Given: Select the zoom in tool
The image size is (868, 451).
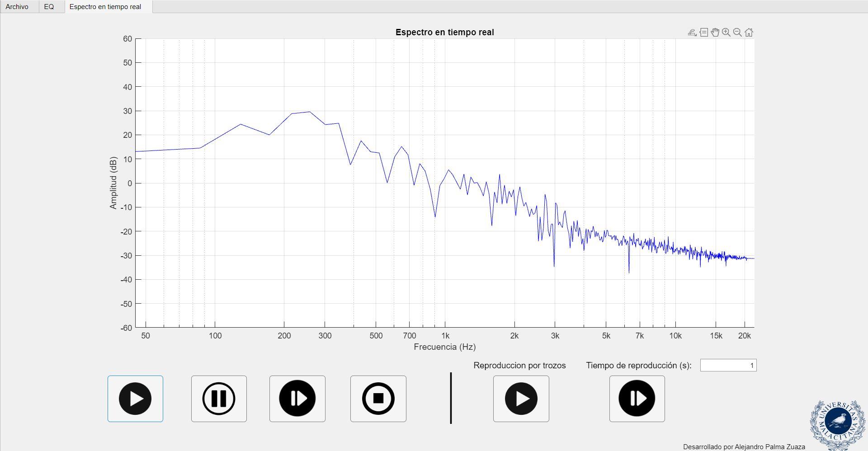Looking at the screenshot, I should click(x=726, y=33).
